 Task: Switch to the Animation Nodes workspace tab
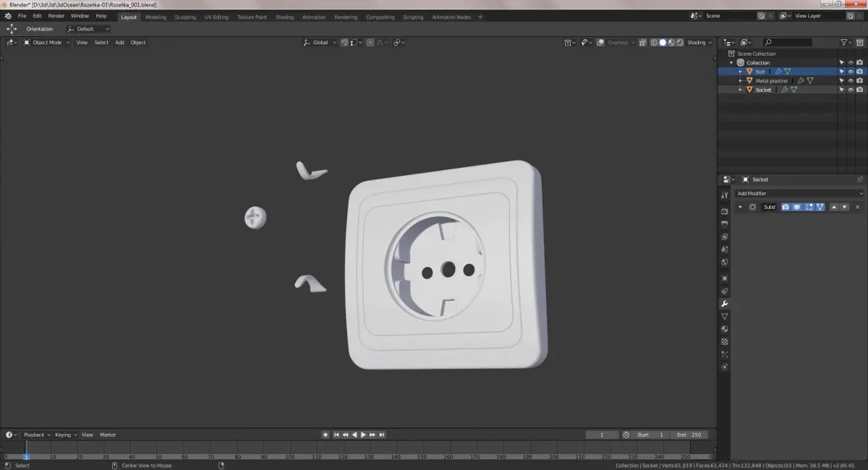[451, 17]
